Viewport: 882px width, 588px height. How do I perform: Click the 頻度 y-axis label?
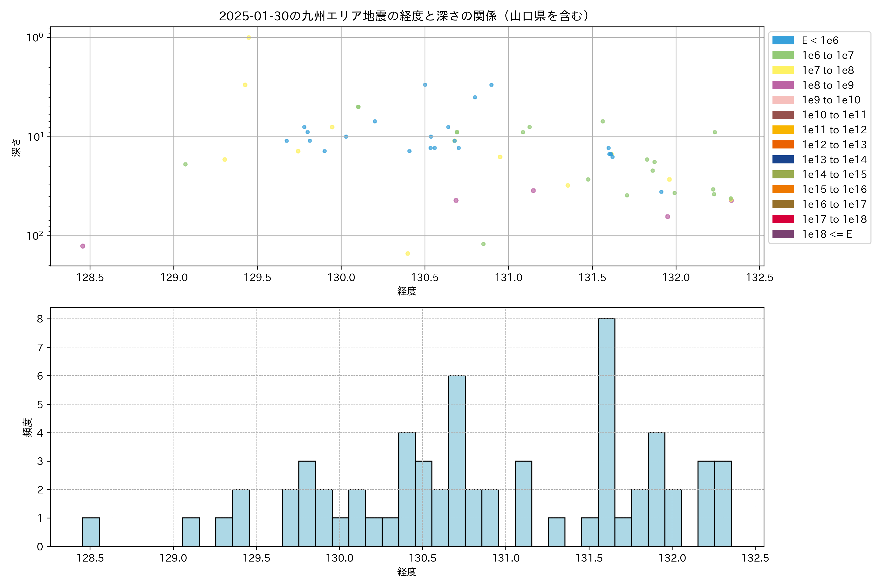point(28,428)
